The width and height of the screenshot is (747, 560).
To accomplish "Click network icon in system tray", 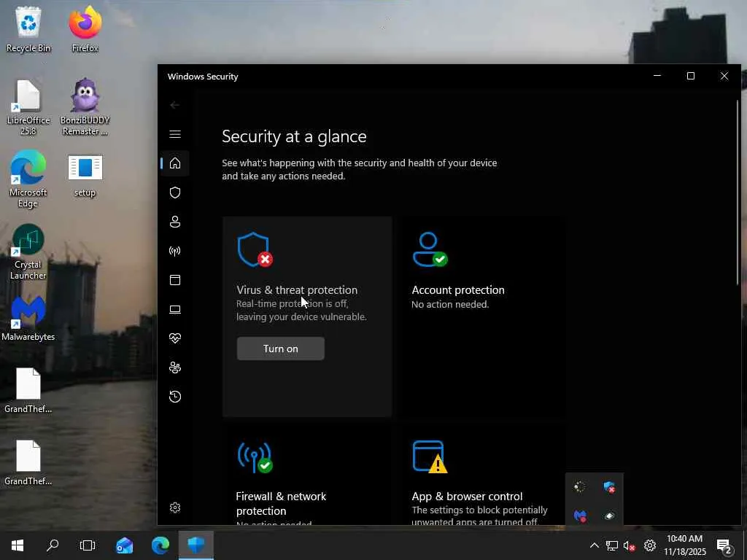I will [x=612, y=545].
